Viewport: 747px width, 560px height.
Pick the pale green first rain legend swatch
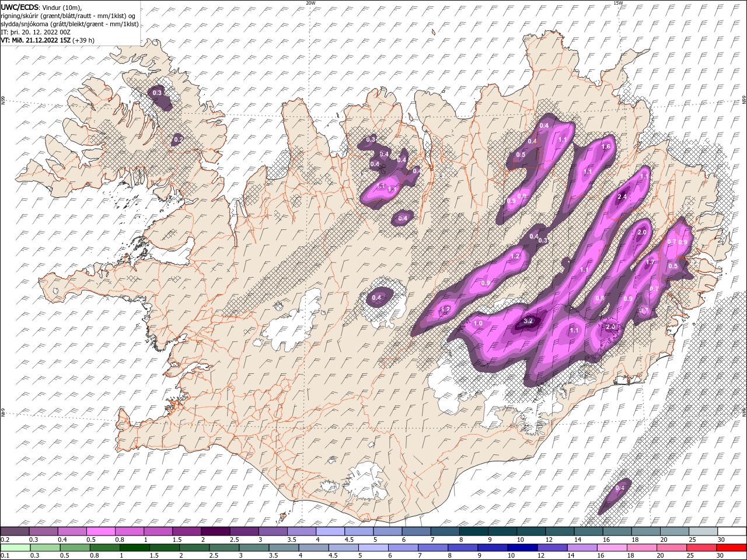15,548
